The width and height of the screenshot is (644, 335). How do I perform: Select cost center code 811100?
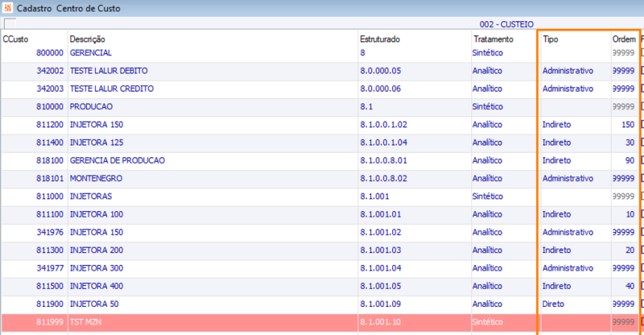pyautogui.click(x=50, y=214)
